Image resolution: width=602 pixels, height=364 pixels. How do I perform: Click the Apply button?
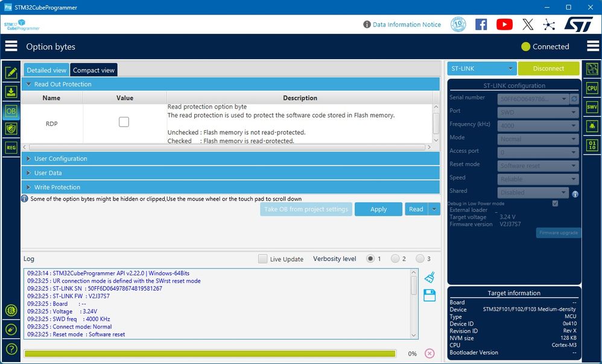point(378,210)
